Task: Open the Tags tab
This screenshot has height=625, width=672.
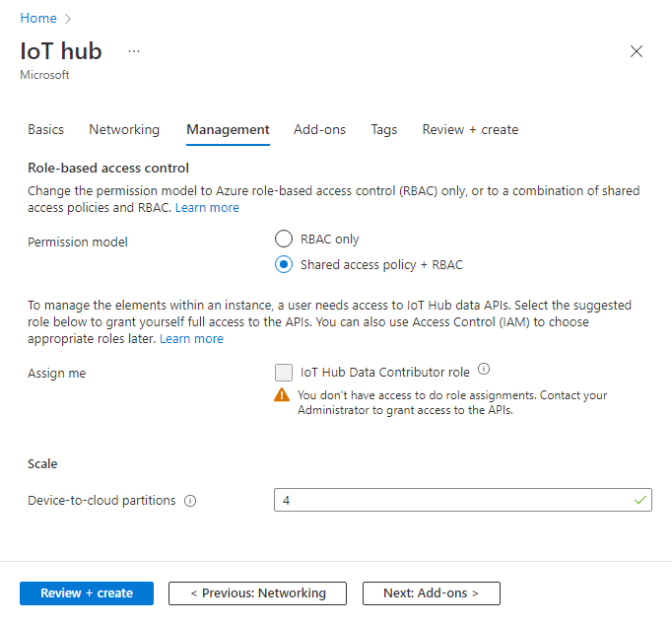Action: [x=384, y=129]
